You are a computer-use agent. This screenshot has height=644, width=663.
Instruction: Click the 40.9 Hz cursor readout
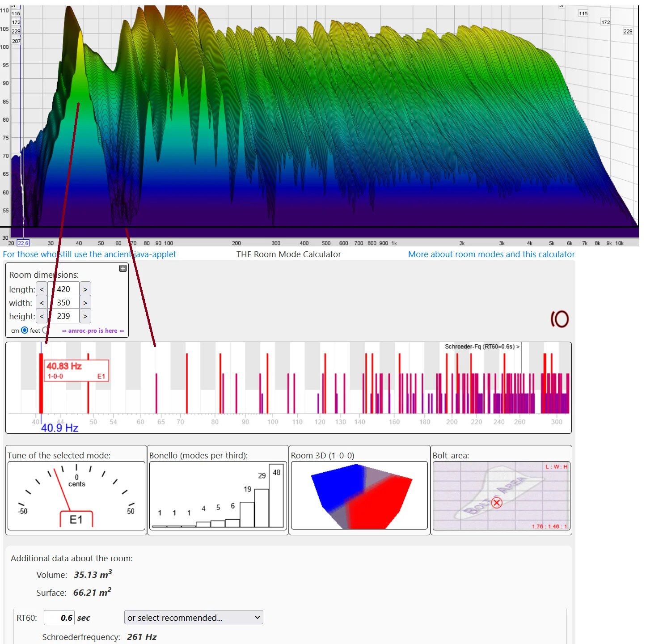click(x=59, y=428)
